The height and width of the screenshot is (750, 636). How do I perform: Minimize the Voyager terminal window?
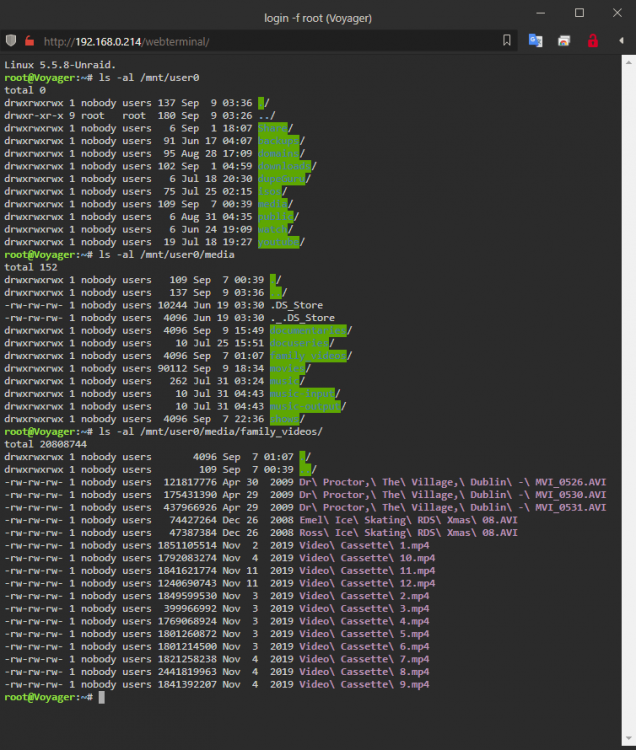coord(540,13)
